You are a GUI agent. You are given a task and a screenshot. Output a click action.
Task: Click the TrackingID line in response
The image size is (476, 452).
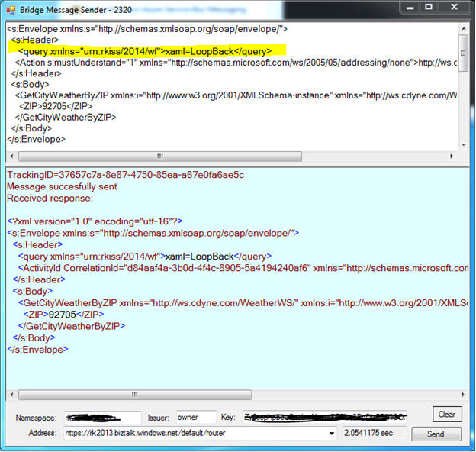(125, 175)
